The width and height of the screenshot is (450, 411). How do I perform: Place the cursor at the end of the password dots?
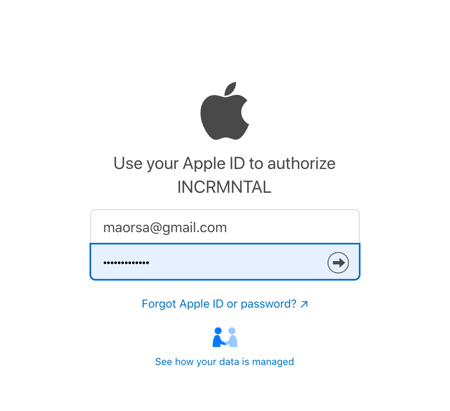coord(149,263)
